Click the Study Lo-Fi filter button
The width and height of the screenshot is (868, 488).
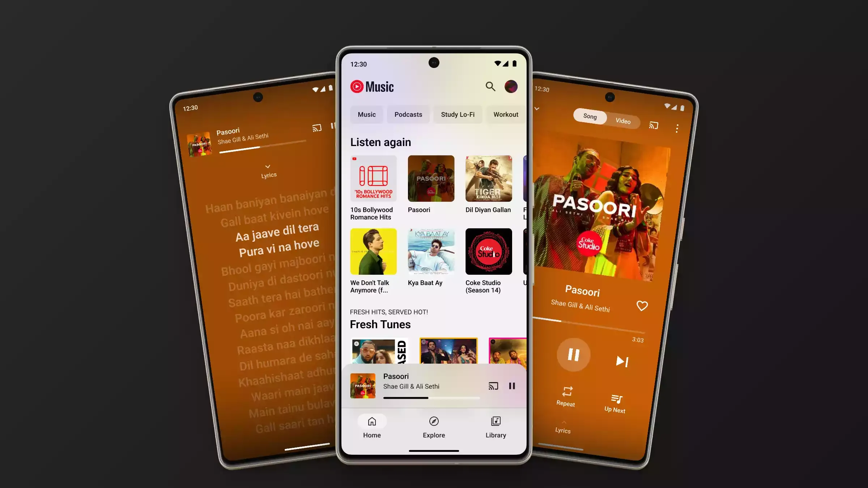[x=457, y=114]
